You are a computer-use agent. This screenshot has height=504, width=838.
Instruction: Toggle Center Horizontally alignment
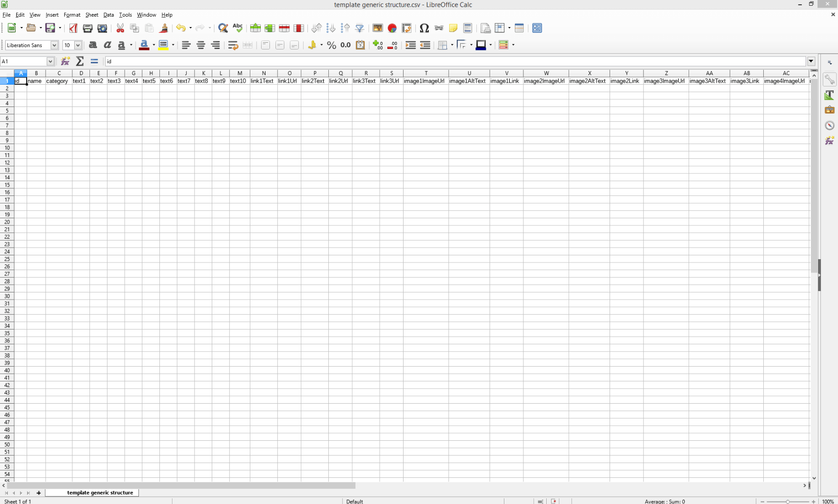(201, 45)
